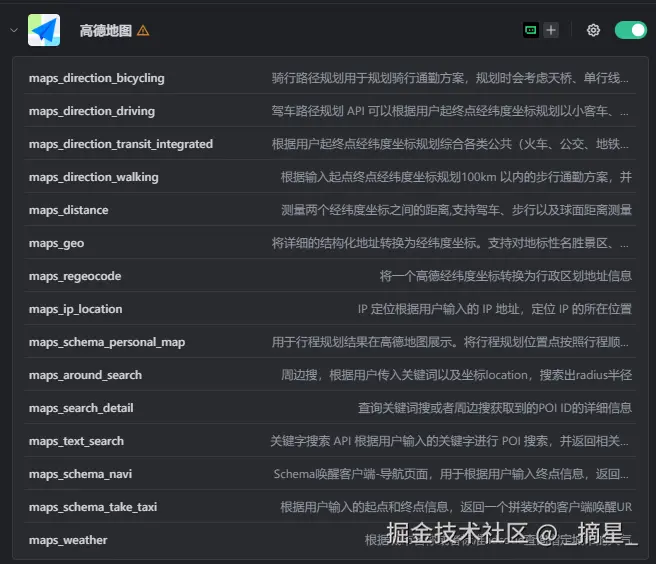Click description starting 骑行路径规划用于规划骑行通勤方案
Viewport: 656px width, 564px height.
coord(450,78)
